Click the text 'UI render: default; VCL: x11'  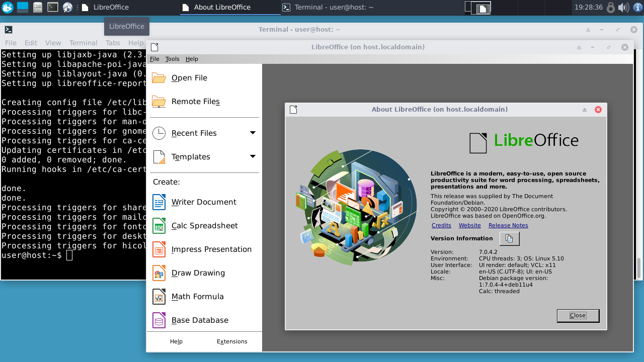click(517, 265)
